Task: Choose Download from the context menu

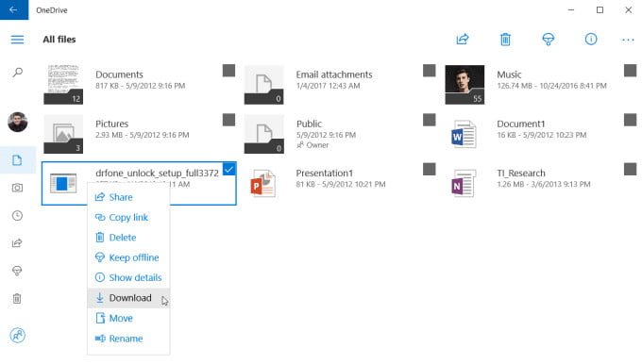Action: pos(128,298)
